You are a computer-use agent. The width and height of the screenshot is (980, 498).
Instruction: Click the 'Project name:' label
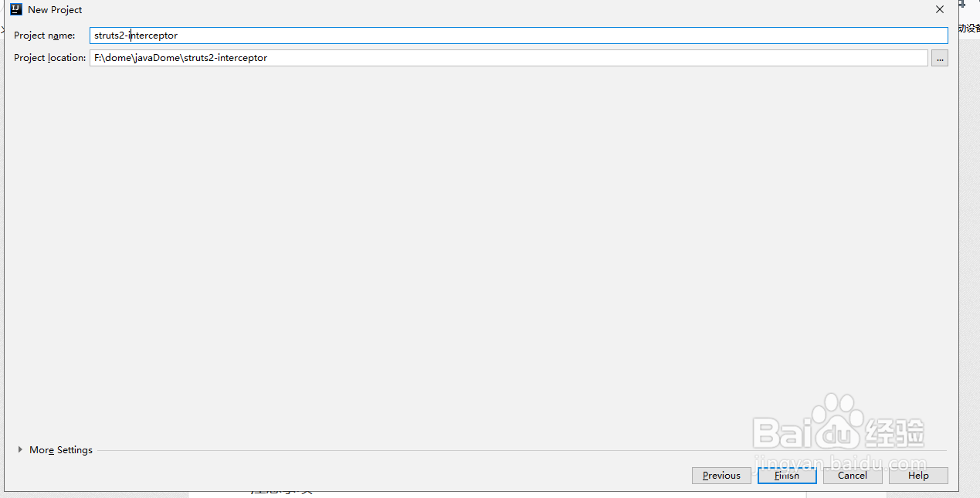[x=45, y=36]
